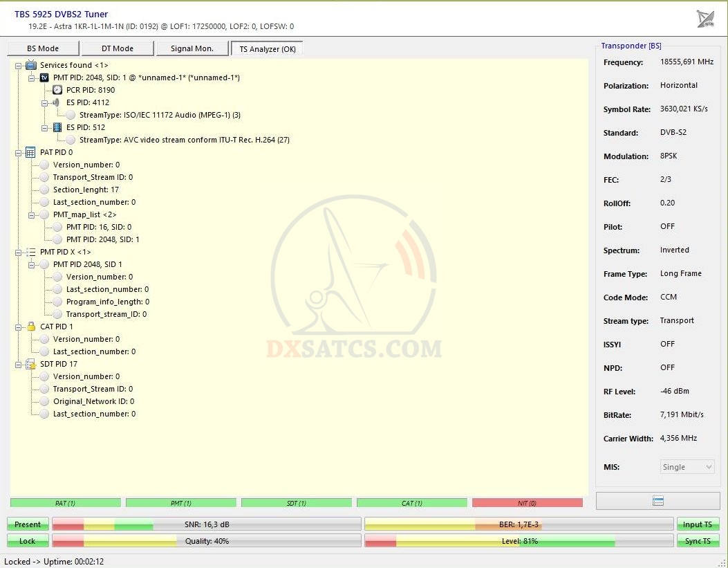Toggle the Sync TS indicator

698,541
